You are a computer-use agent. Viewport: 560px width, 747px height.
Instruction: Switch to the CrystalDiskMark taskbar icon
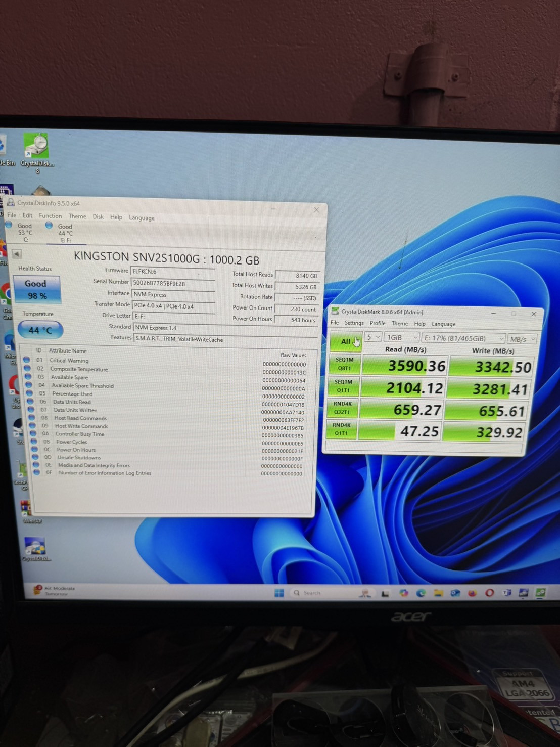pos(540,593)
